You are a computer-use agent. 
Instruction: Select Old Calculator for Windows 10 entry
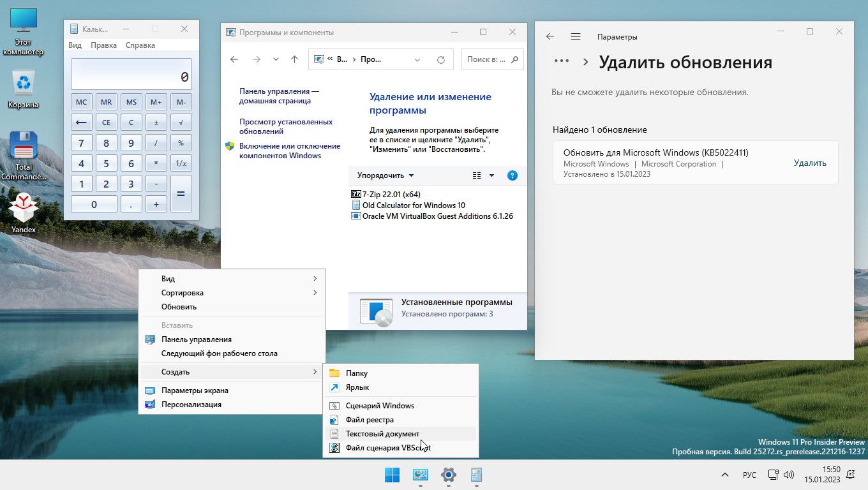pos(408,205)
